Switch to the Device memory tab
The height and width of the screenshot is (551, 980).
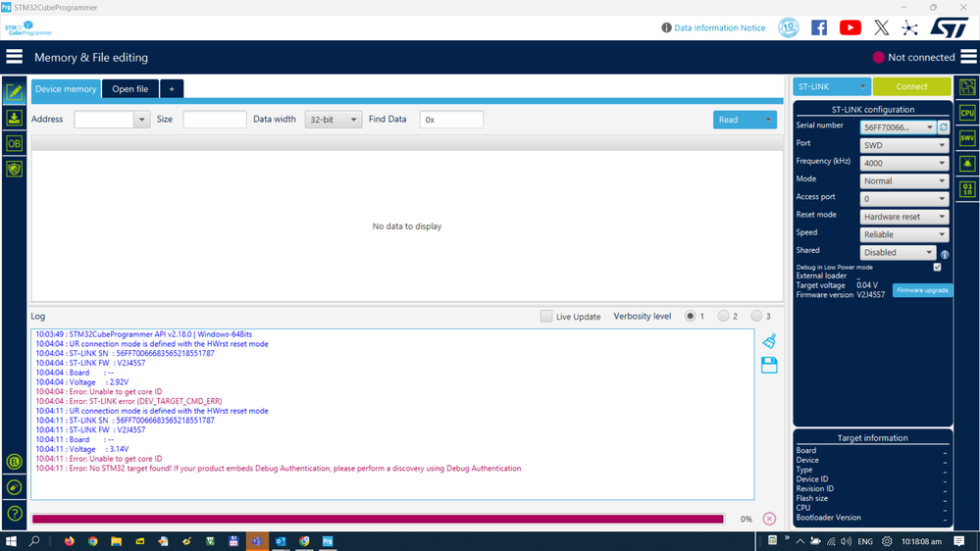click(x=66, y=88)
